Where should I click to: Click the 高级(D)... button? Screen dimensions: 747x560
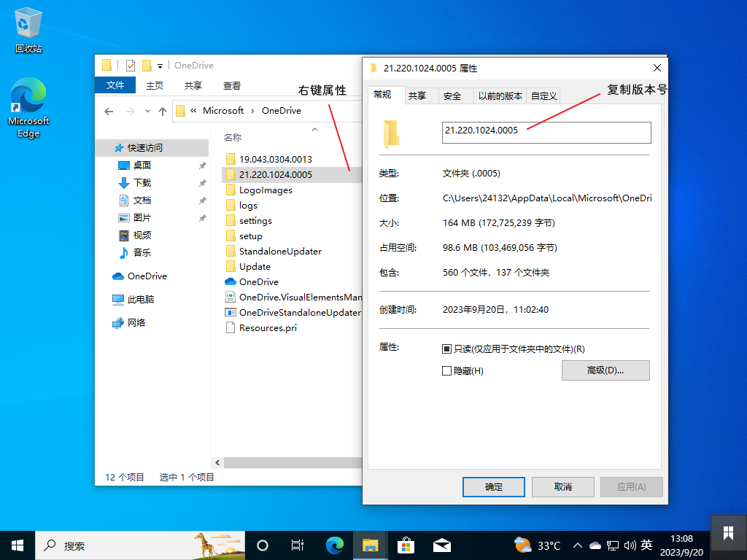(605, 370)
